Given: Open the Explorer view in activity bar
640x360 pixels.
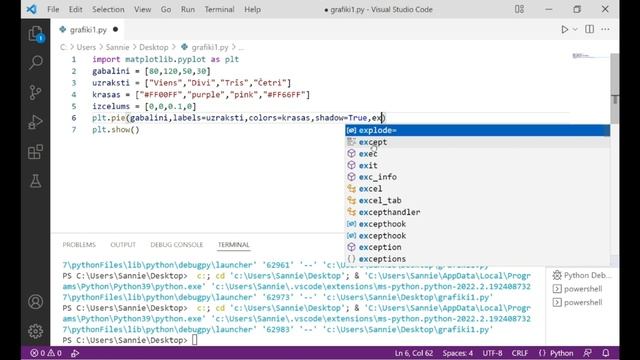Looking at the screenshot, I should [36, 34].
